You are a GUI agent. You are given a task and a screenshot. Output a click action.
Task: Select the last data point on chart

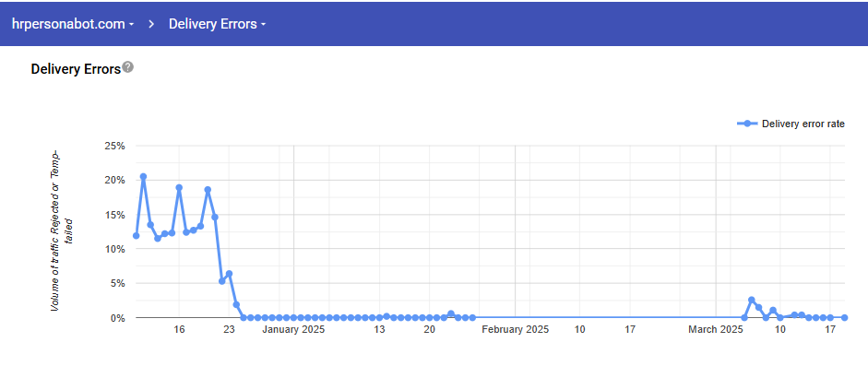click(x=844, y=318)
